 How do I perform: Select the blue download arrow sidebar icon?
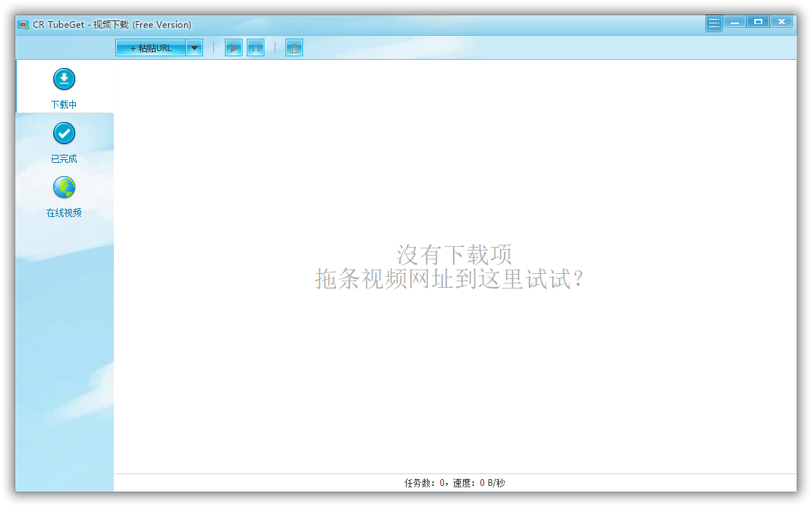(64, 79)
